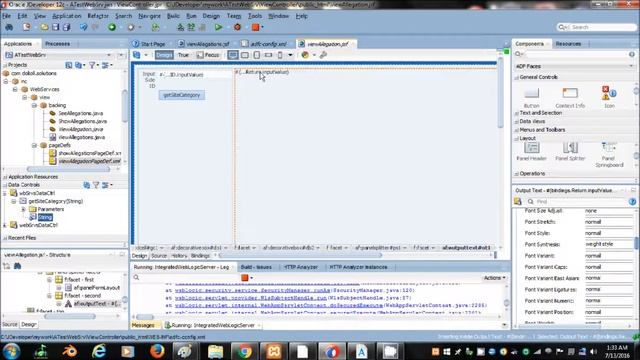Toggle the True view mode button

tap(183, 55)
